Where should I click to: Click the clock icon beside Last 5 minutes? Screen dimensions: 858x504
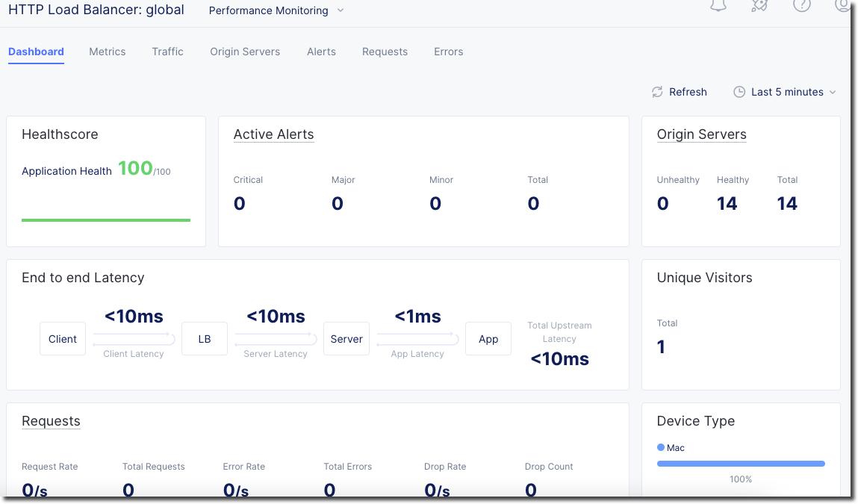(739, 92)
